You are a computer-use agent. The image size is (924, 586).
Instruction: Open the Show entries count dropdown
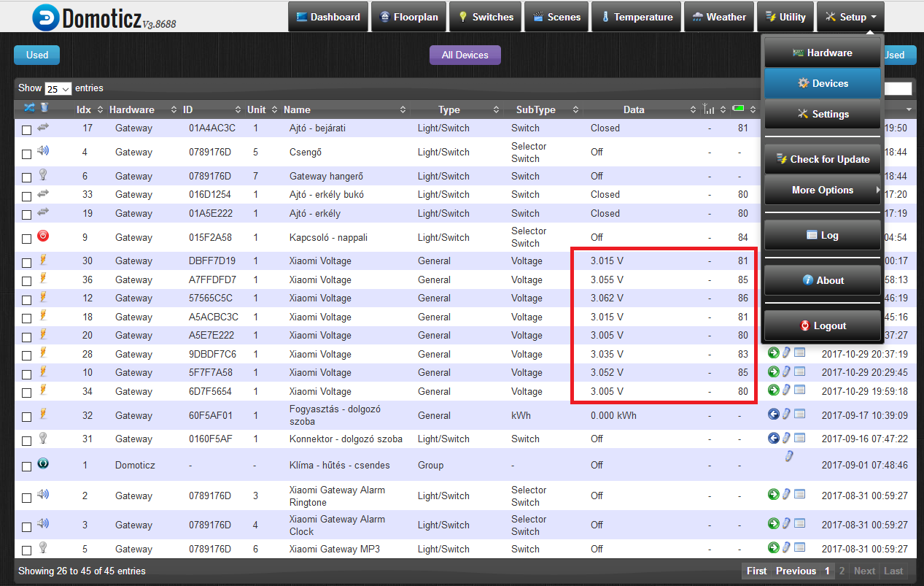pos(58,88)
